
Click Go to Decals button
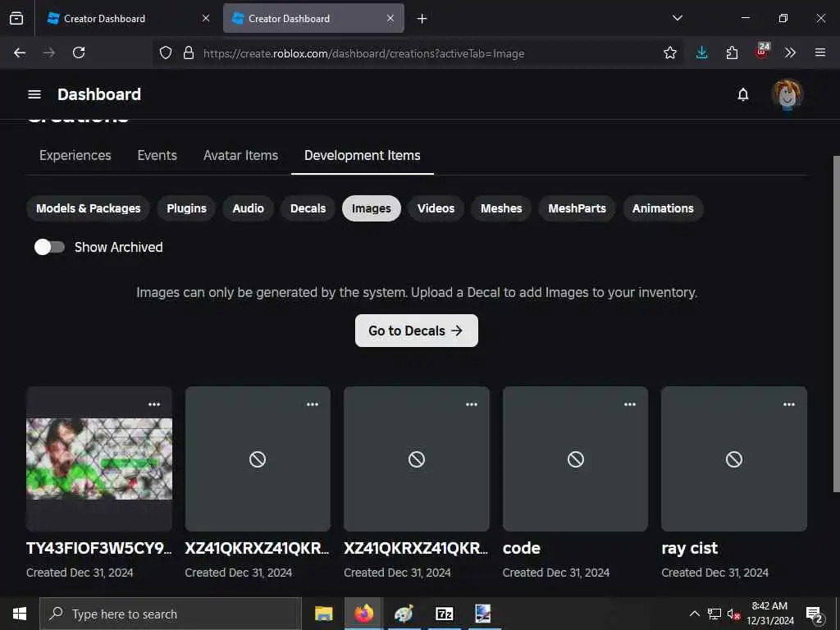click(x=416, y=331)
